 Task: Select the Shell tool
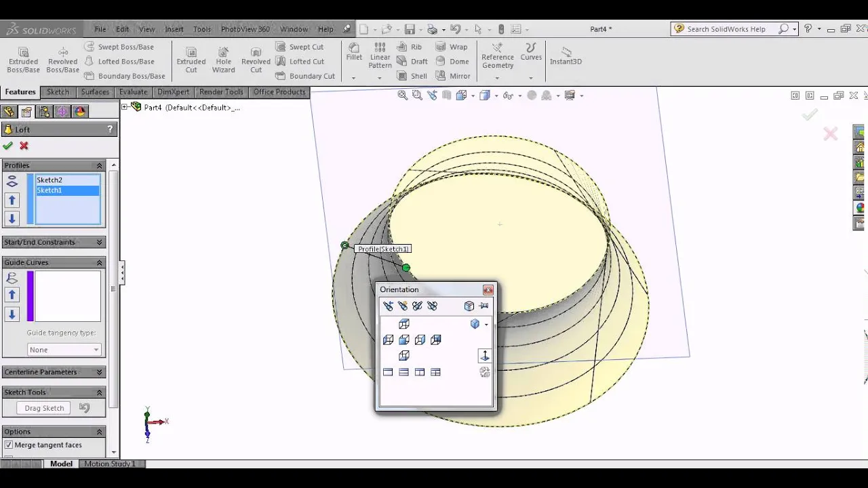412,76
